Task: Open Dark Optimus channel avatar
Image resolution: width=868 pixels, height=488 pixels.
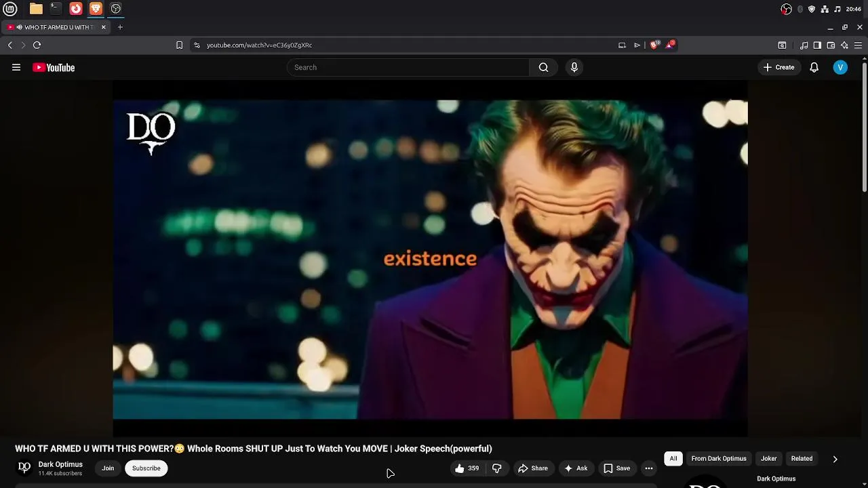Action: pyautogui.click(x=24, y=468)
